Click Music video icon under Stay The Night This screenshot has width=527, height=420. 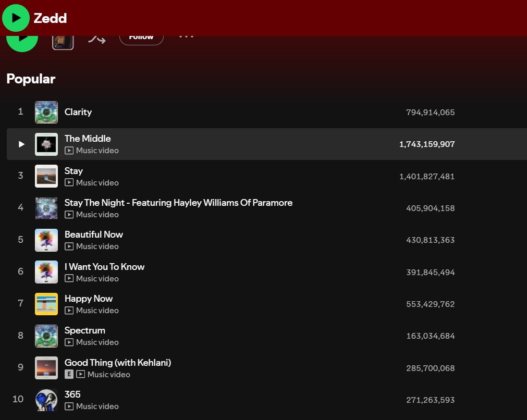click(69, 214)
